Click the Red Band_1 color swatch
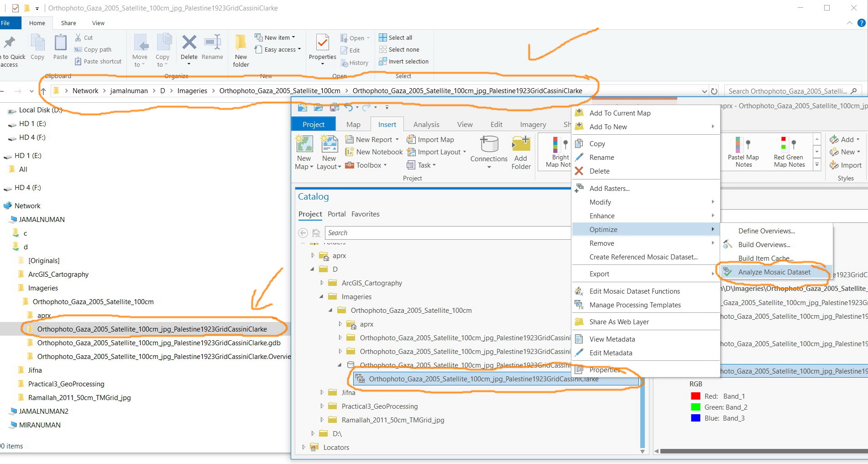868x464 pixels. [695, 396]
